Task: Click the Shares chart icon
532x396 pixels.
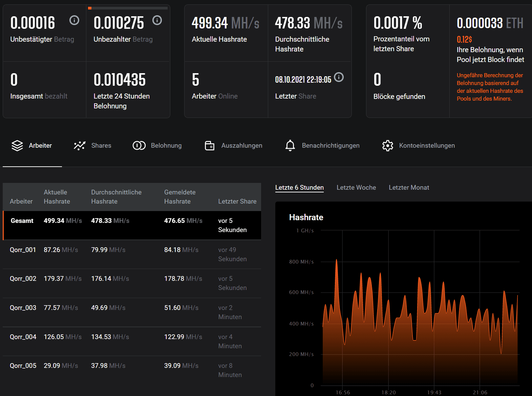Action: tap(80, 146)
